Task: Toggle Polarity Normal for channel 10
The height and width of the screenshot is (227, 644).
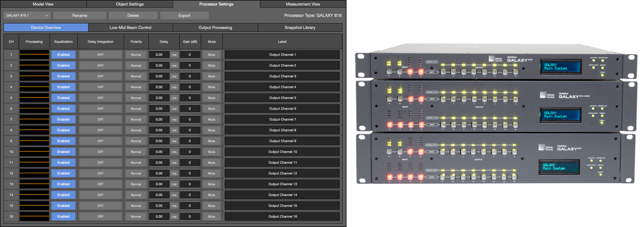Action: coord(136,152)
